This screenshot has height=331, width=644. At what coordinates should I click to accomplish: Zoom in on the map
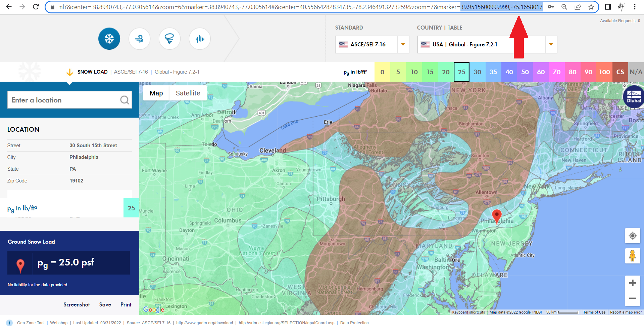click(x=633, y=283)
